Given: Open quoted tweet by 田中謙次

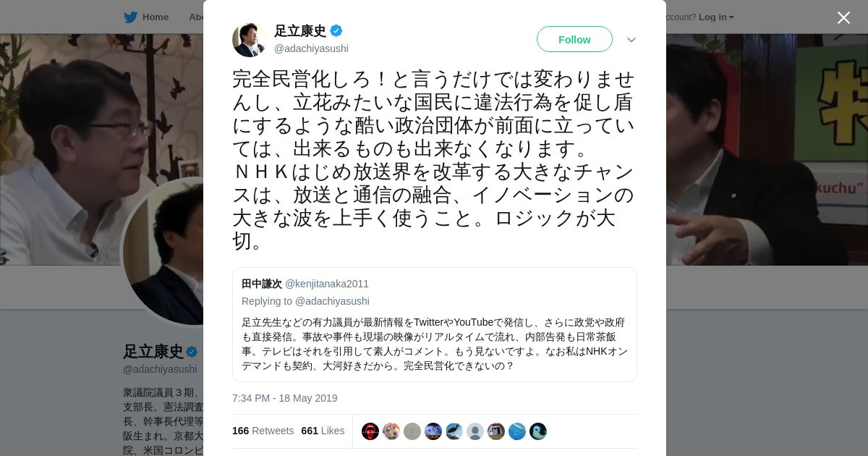Looking at the screenshot, I should coord(435,324).
